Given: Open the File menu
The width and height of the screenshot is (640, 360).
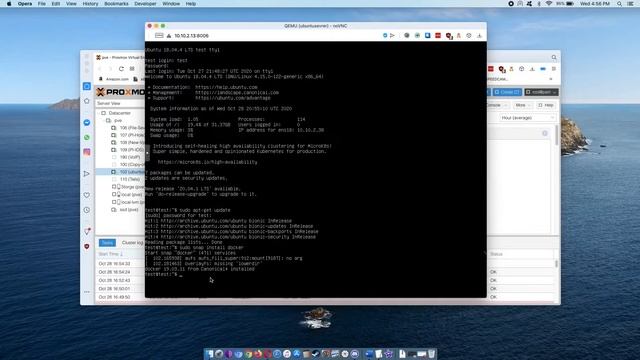Looking at the screenshot, I should pyautogui.click(x=42, y=4).
